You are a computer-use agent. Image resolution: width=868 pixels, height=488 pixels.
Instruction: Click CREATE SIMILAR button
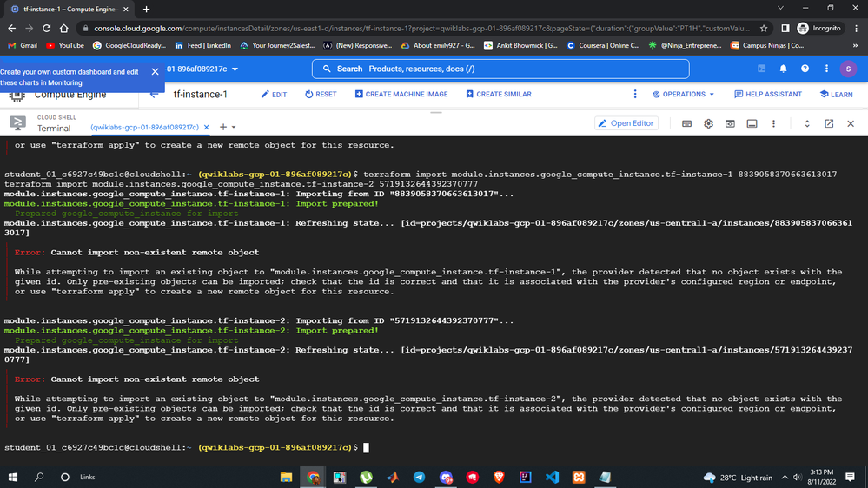coord(499,94)
